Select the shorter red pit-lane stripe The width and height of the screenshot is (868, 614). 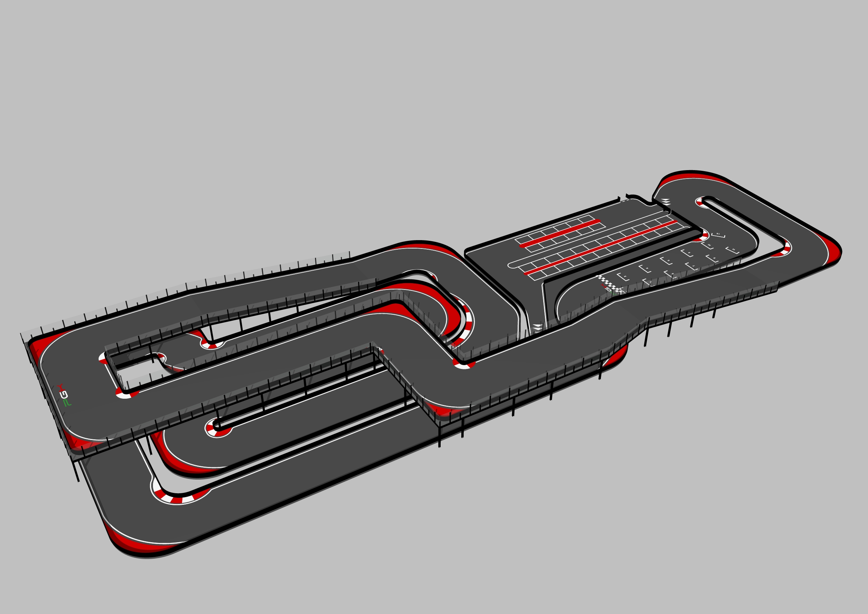point(560,233)
